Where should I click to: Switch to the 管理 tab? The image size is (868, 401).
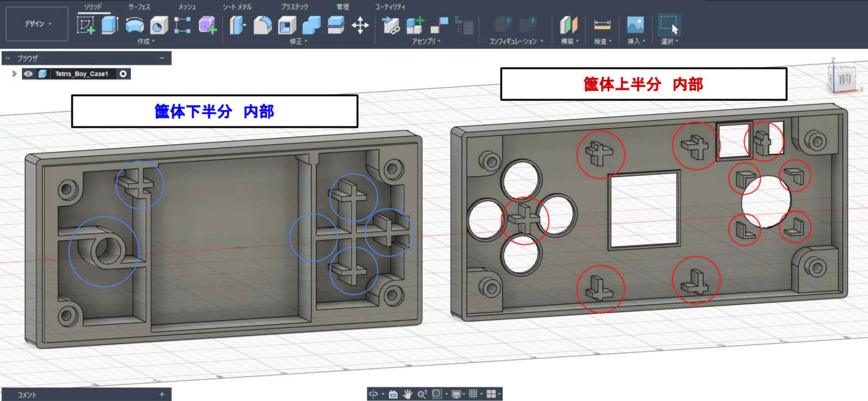point(343,7)
